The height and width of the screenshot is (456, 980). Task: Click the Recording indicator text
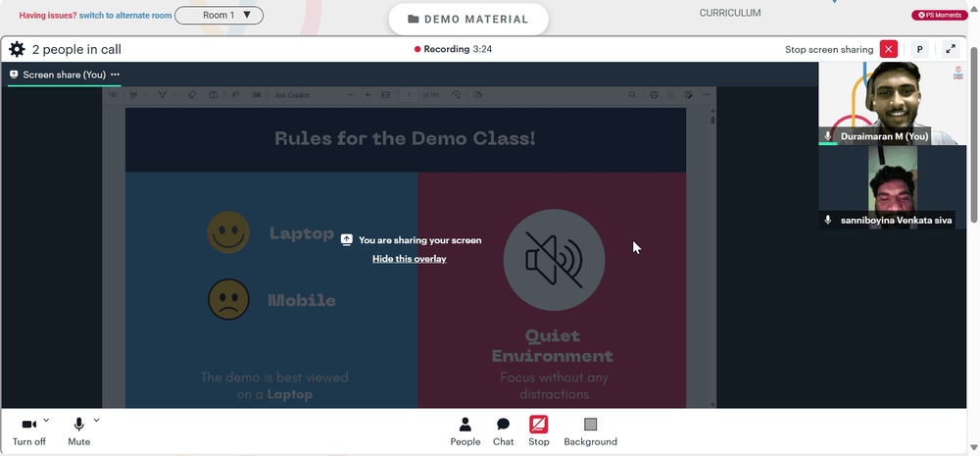(x=453, y=49)
